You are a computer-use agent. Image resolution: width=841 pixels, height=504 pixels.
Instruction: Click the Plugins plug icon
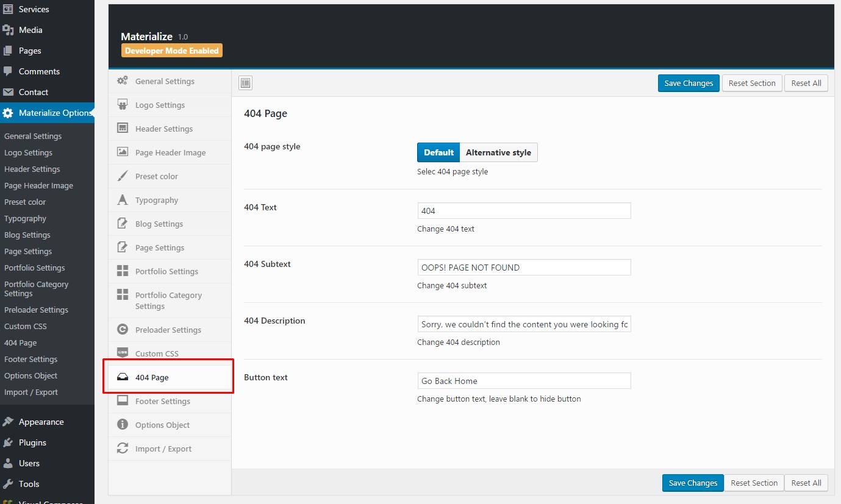[x=8, y=442]
